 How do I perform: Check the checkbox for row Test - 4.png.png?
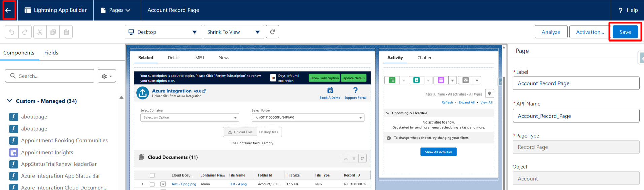[152, 184]
